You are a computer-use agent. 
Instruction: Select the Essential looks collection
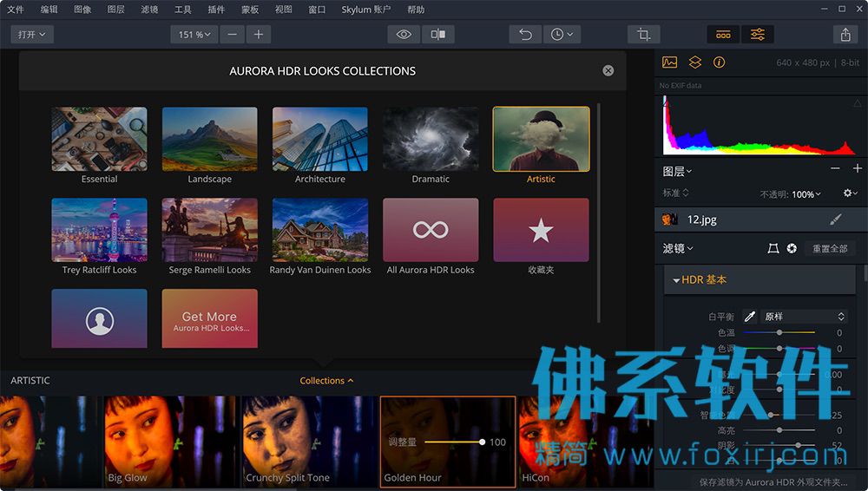click(99, 145)
